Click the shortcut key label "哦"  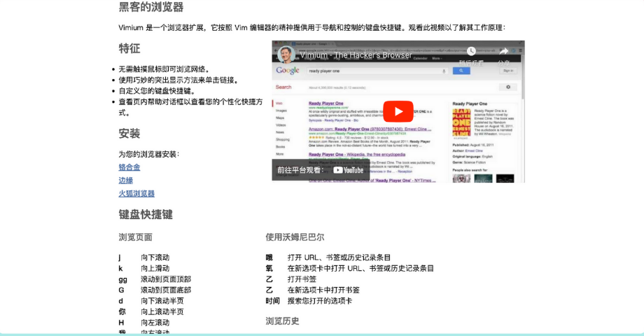tap(269, 258)
